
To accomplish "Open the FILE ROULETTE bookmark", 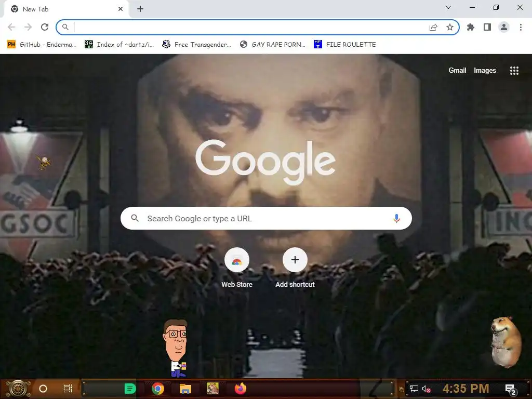I will coord(345,45).
